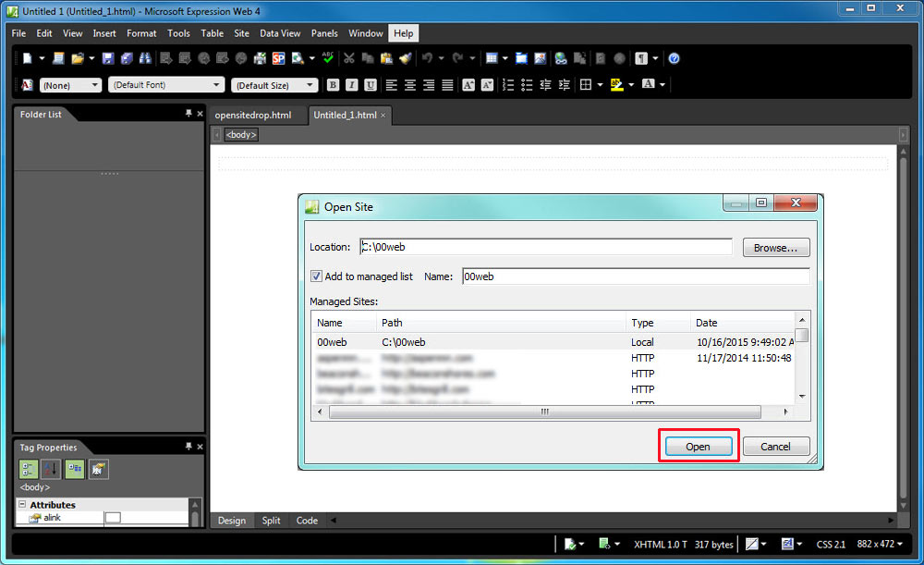Toggle Show Categorized List in Tag Properties

(28, 469)
